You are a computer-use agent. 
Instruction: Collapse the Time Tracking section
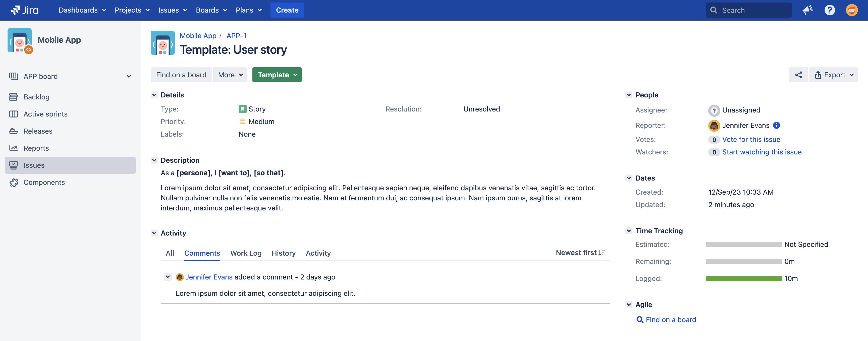click(628, 231)
